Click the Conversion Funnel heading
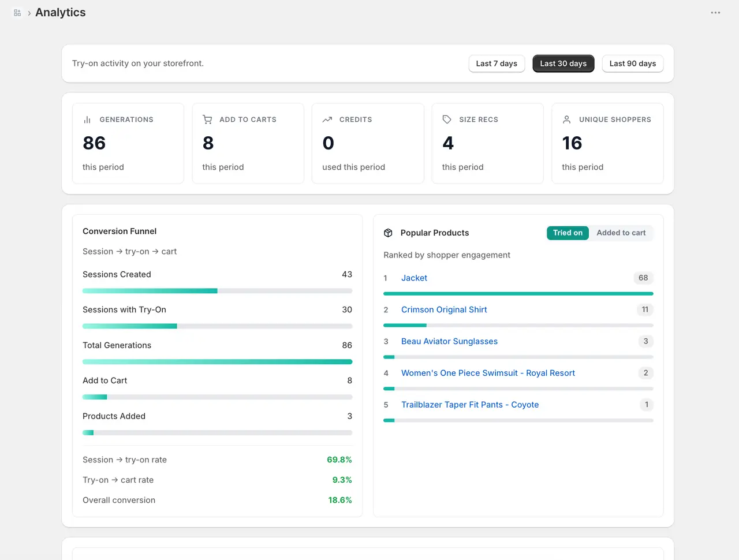Screen dimensions: 739x560 [x=120, y=231]
